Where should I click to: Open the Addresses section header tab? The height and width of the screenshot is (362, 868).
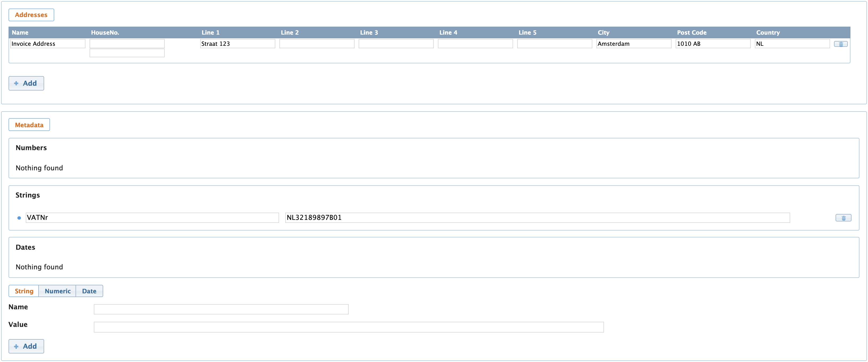31,15
